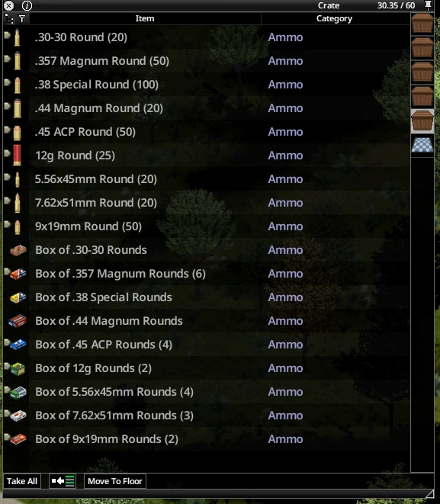Image resolution: width=440 pixels, height=504 pixels.
Task: Expand the .30-30 Round (20) stack
Action: tap(7, 35)
